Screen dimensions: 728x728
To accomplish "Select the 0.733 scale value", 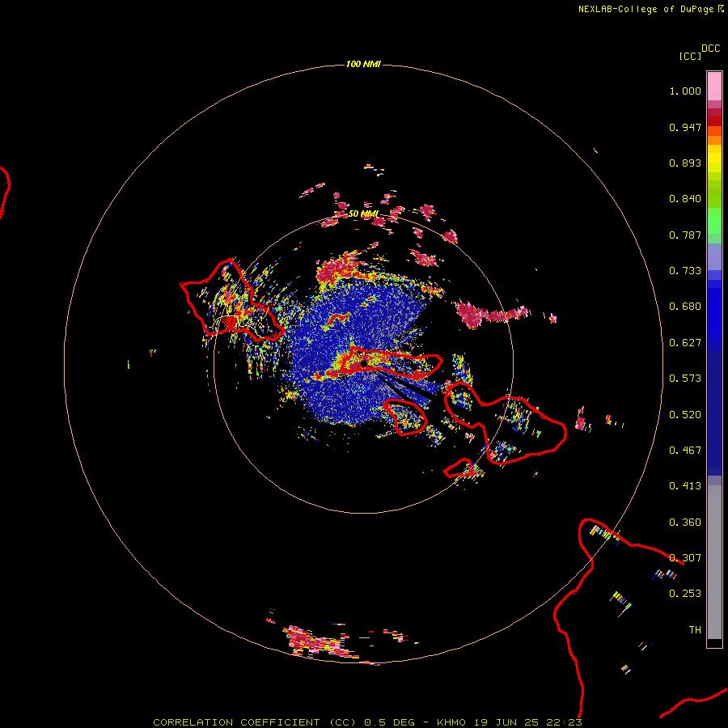I will click(685, 271).
